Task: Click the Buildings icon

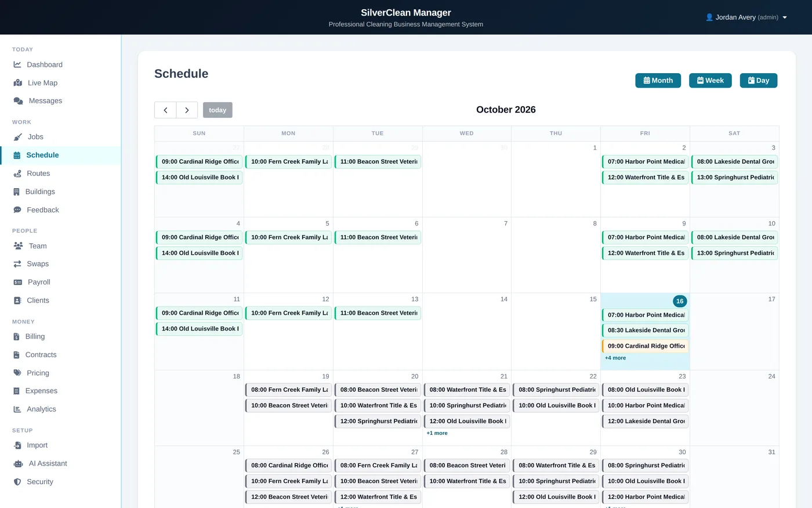Action: pos(17,192)
